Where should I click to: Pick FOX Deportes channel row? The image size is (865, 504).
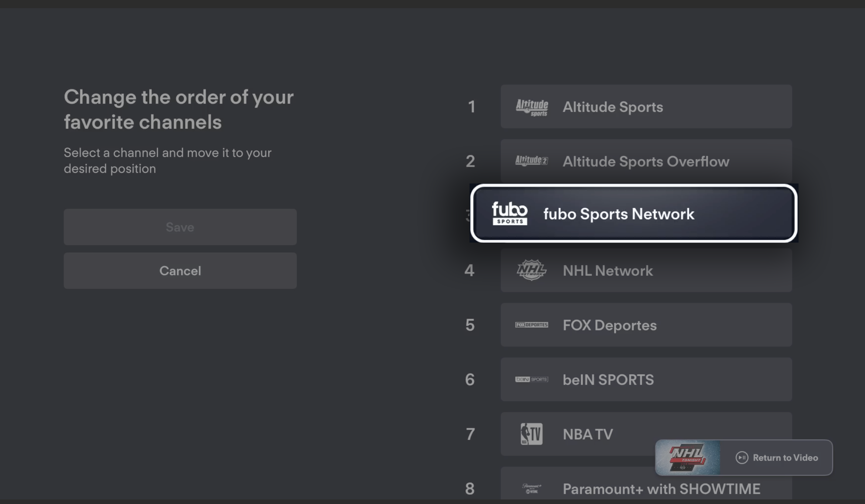tap(646, 325)
